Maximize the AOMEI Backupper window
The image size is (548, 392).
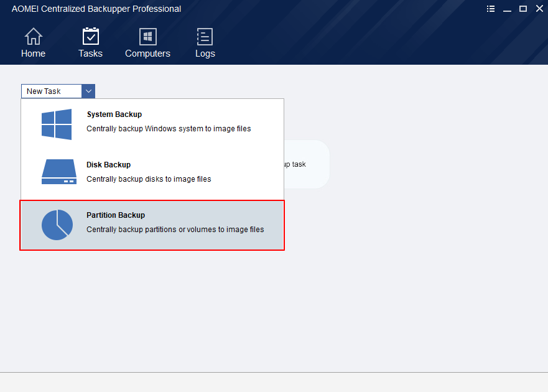point(523,9)
